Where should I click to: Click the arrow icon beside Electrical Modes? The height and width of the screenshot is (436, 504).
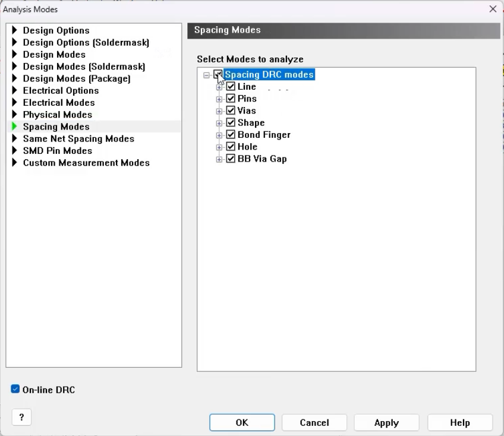click(14, 102)
